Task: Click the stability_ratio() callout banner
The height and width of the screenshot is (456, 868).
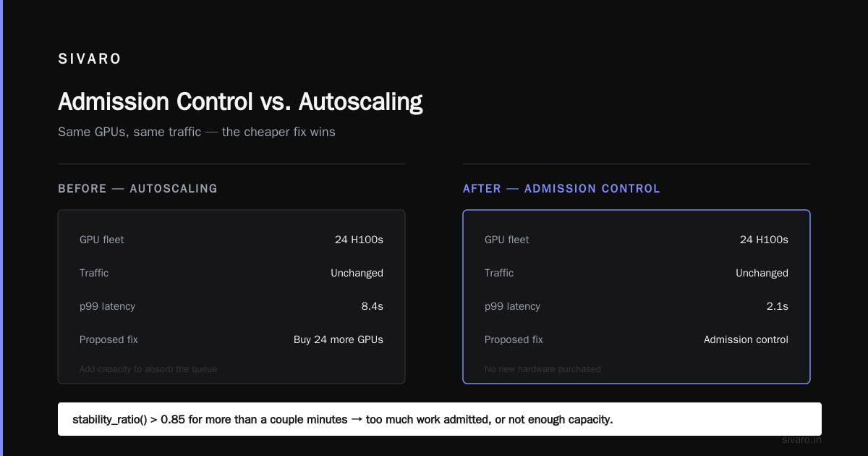Action: [440, 419]
